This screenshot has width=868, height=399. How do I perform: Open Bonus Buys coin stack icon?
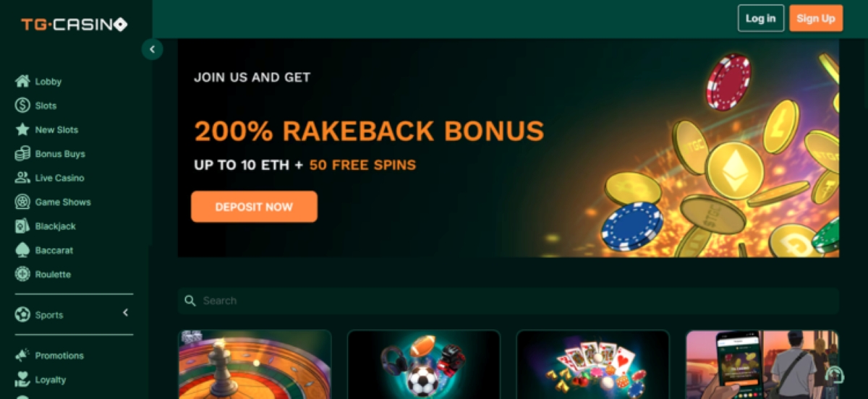coord(22,153)
